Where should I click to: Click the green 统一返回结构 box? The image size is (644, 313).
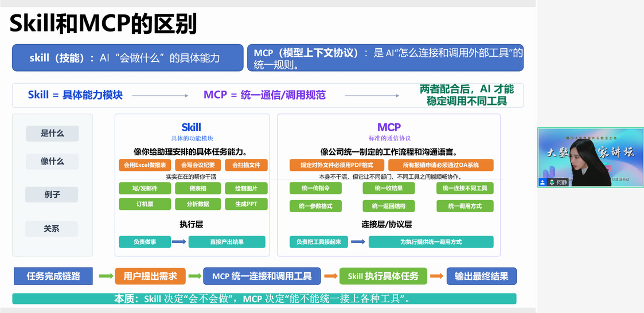tap(388, 206)
